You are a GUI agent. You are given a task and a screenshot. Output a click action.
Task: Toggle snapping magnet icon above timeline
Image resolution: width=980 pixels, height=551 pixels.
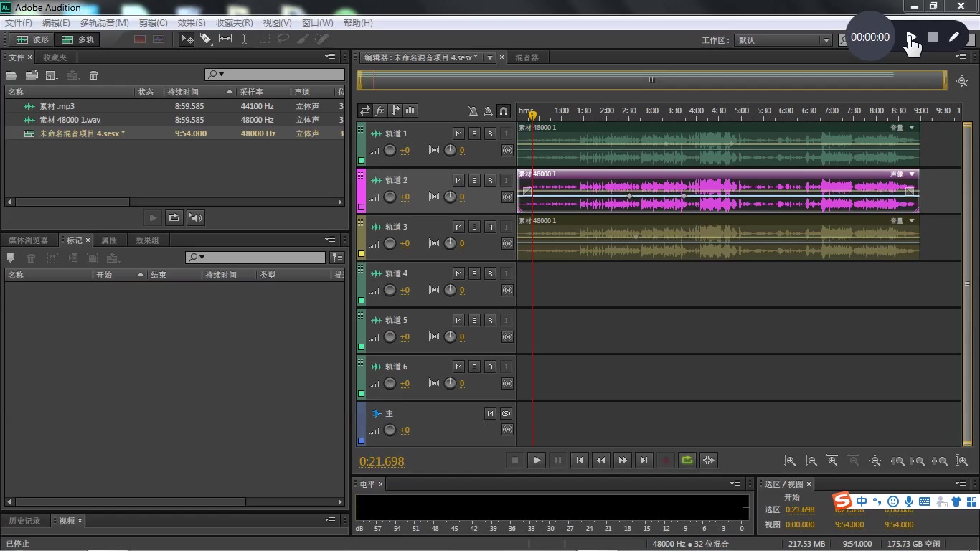pyautogui.click(x=504, y=111)
